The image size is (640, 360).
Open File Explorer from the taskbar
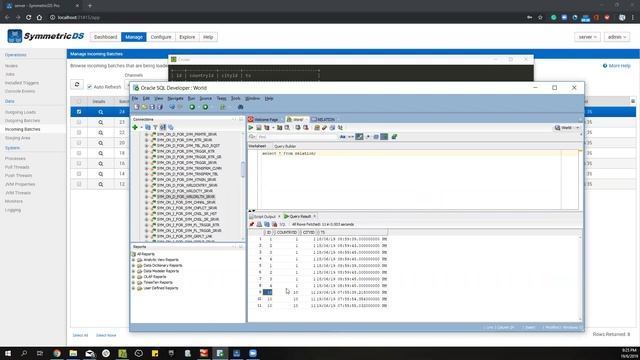[73, 353]
